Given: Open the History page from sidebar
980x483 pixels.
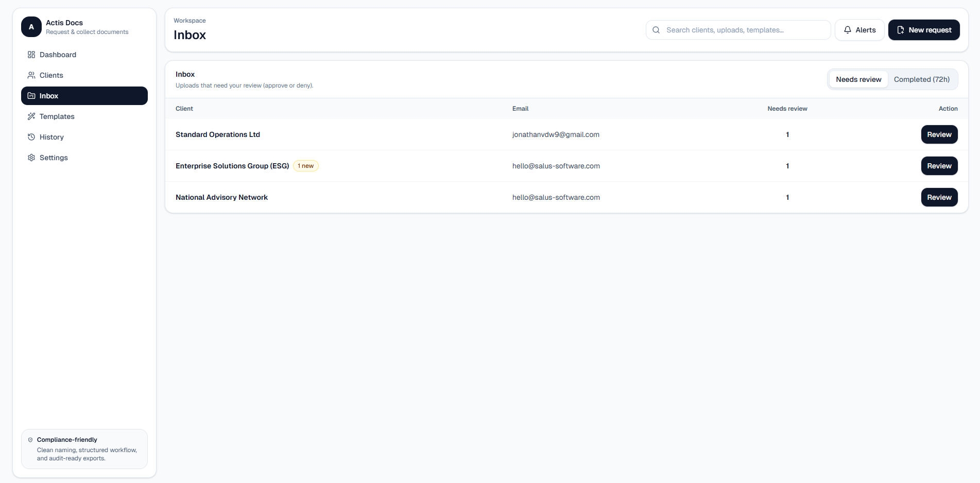Looking at the screenshot, I should coord(51,137).
